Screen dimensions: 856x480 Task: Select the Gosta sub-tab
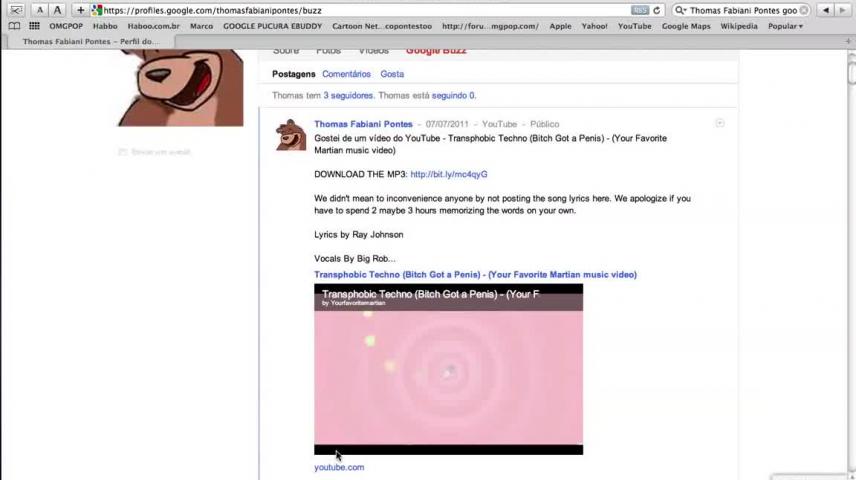pyautogui.click(x=392, y=74)
